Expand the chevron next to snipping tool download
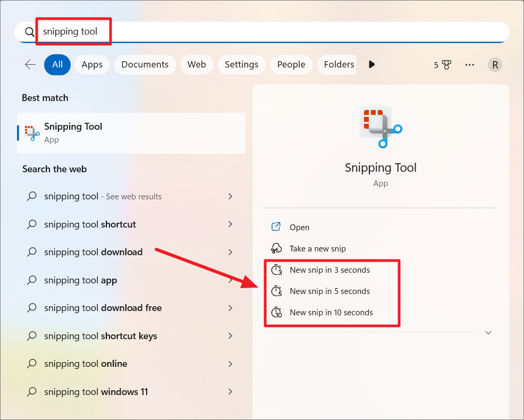This screenshot has height=420, width=524. (230, 252)
